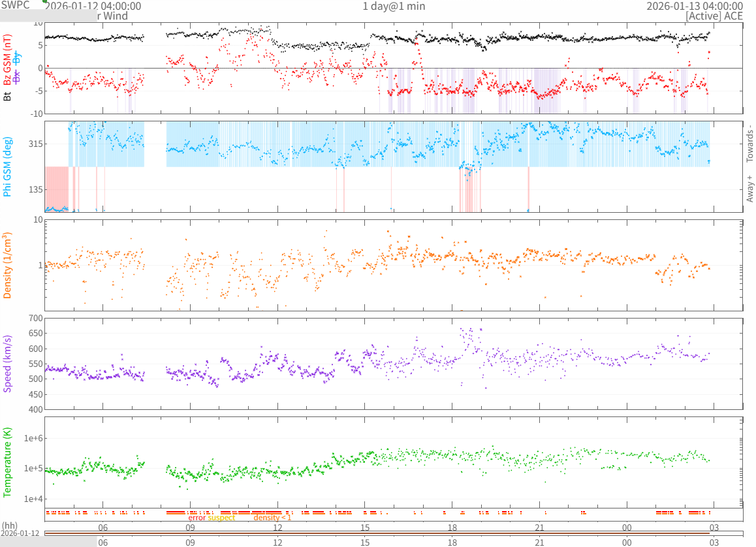This screenshot has height=547, width=756.
Task: Toggle the red Bz GSM series label
Action: click(8, 61)
